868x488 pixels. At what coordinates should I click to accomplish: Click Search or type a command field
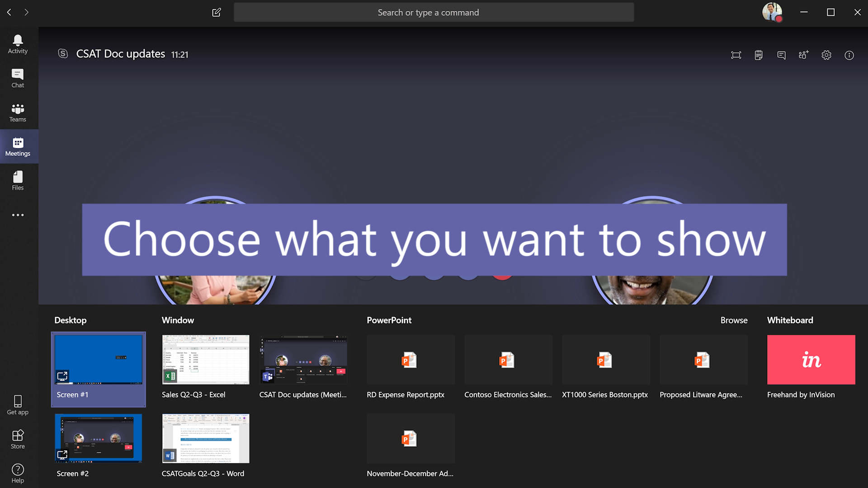pos(434,12)
